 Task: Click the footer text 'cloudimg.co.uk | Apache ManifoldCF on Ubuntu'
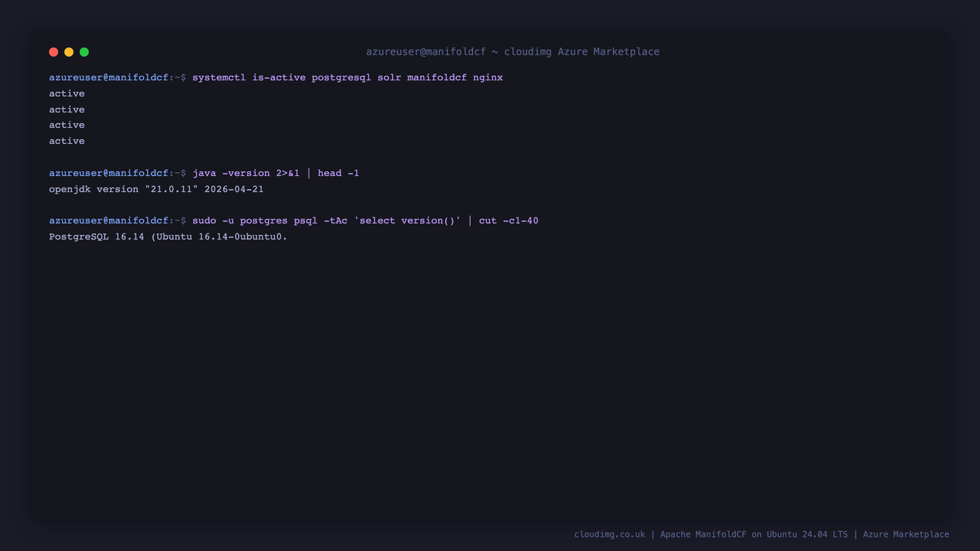click(x=762, y=534)
